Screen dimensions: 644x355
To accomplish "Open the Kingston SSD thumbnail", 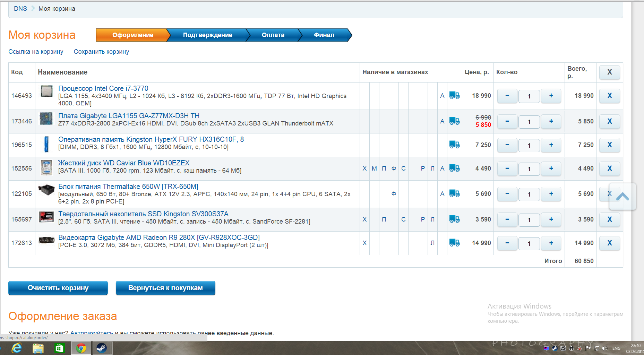I will 46,217.
